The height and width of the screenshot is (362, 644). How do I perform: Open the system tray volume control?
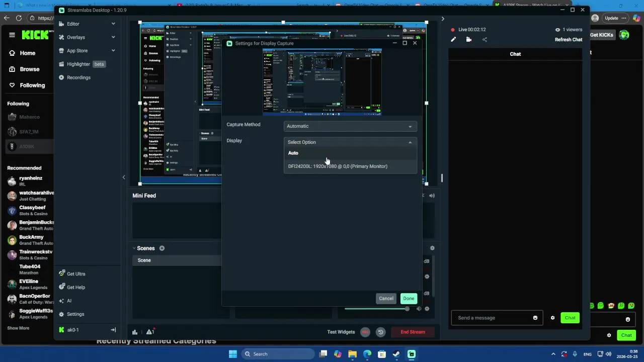(608, 354)
